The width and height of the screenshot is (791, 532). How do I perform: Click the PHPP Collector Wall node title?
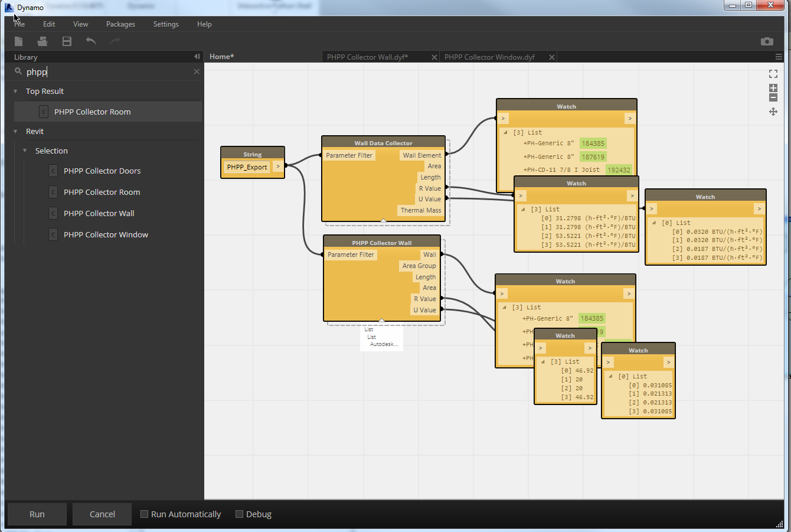point(382,243)
